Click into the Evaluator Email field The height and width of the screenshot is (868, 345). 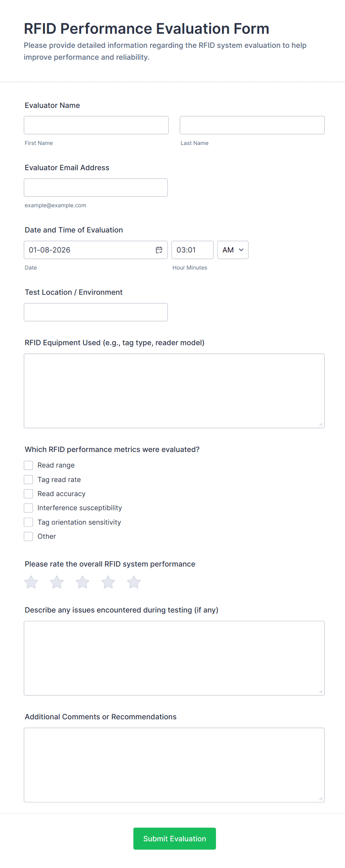click(x=95, y=187)
